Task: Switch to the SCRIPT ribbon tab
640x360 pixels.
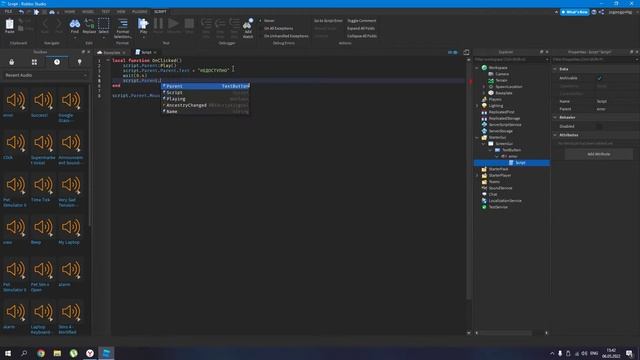Action: click(160, 12)
